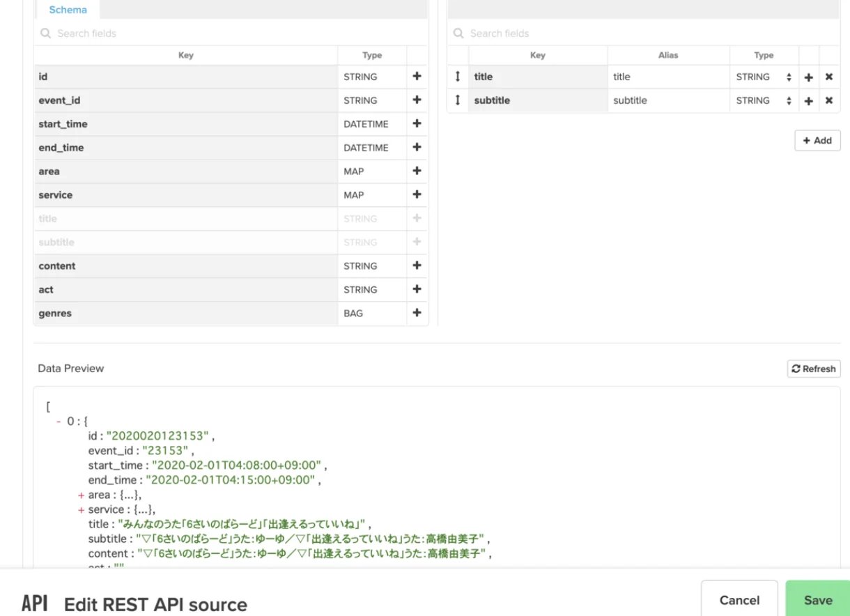Click the Add button below selected fields
This screenshot has width=850, height=616.
tap(817, 141)
